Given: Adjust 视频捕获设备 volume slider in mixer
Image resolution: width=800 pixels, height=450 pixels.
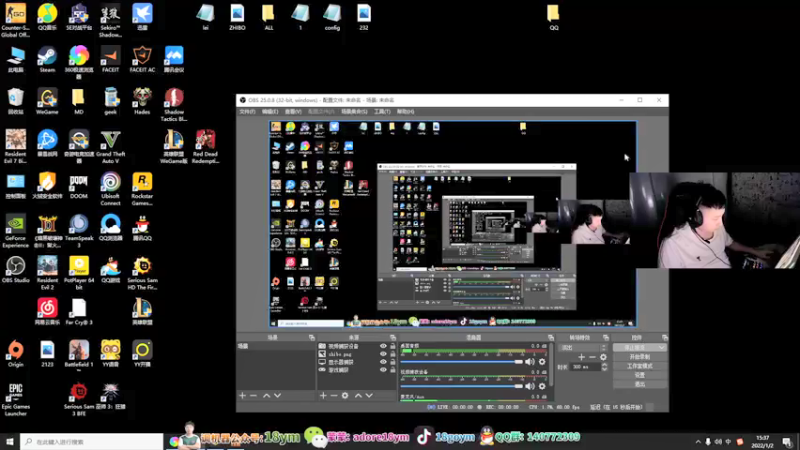Looking at the screenshot, I should click(x=462, y=386).
